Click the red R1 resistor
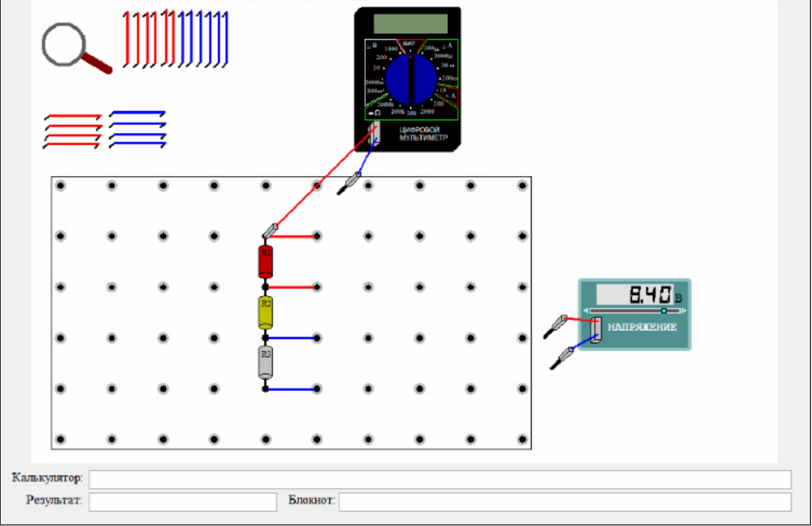812x526 pixels. [265, 262]
